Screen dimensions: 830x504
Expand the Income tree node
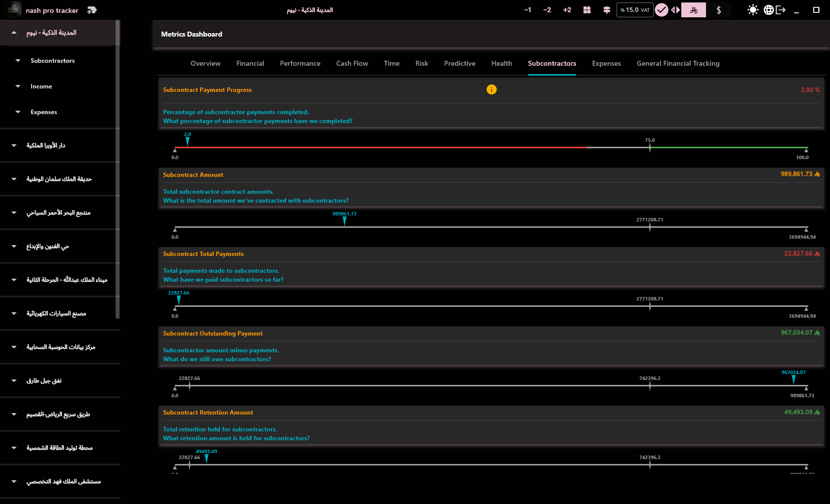coord(18,86)
